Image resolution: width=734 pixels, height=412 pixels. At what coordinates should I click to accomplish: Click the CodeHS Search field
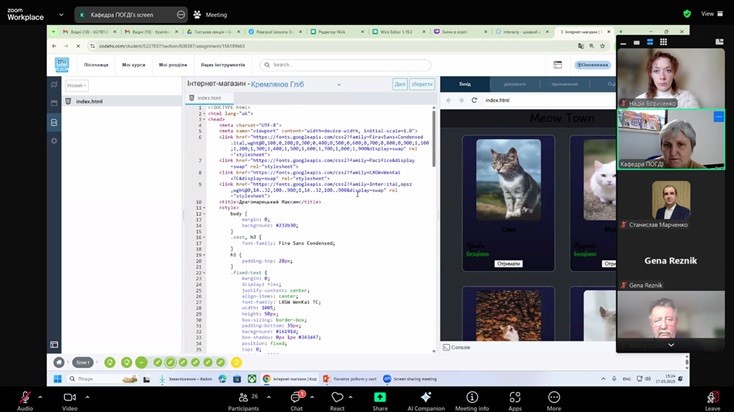click(x=345, y=65)
